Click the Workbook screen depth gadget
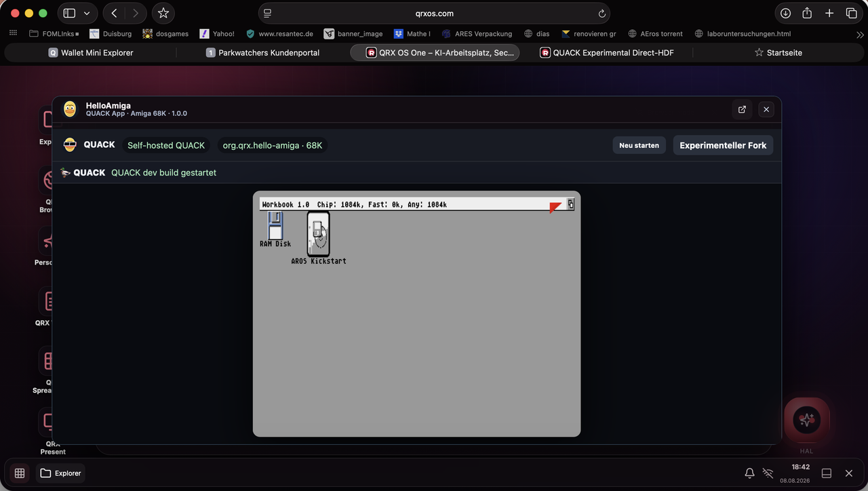This screenshot has height=491, width=868. click(571, 204)
